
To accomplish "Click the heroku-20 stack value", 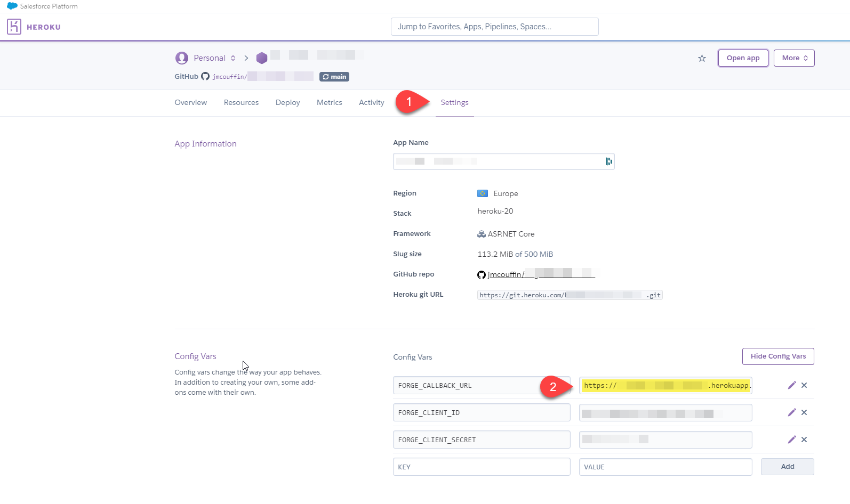I will [495, 212].
